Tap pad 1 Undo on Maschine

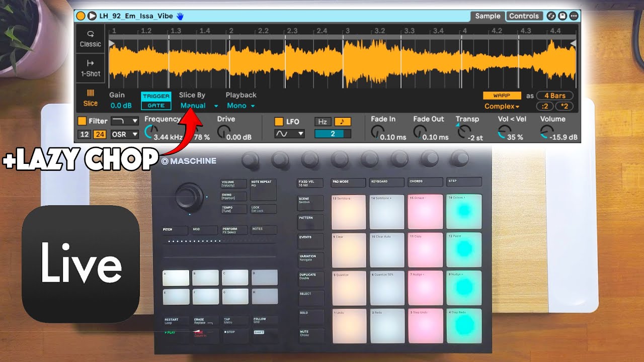pyautogui.click(x=349, y=326)
